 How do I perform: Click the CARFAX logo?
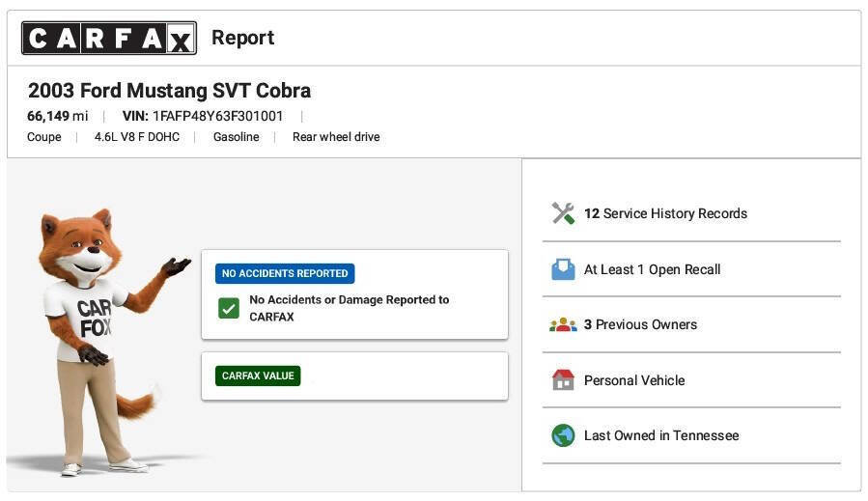coord(109,38)
